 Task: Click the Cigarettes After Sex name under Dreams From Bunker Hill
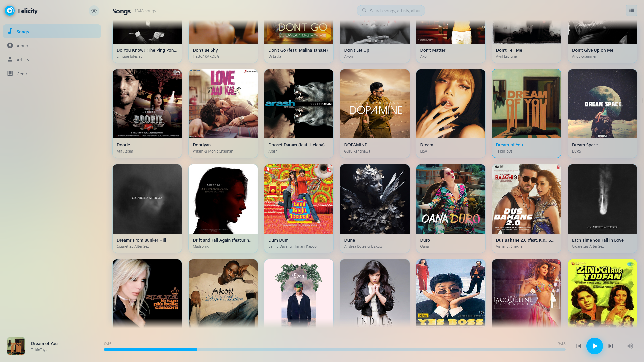132,246
